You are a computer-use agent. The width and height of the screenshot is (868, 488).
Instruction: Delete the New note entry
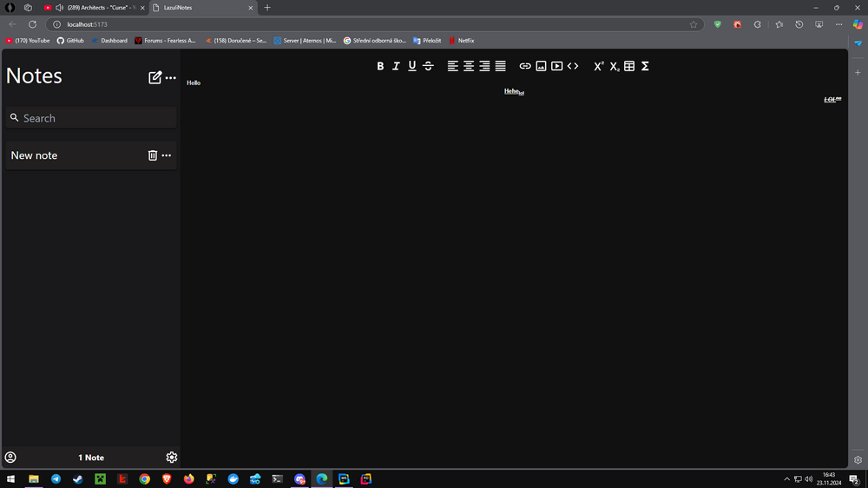pyautogui.click(x=152, y=155)
